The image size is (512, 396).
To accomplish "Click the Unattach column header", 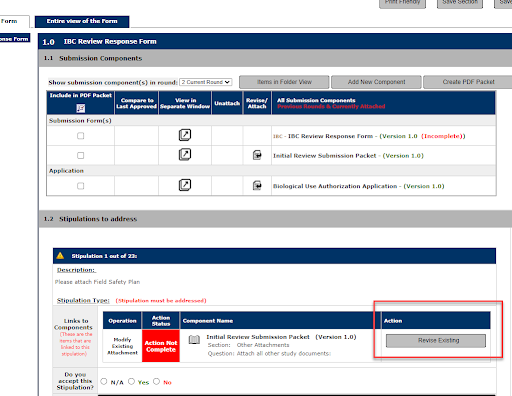I will tap(227, 103).
